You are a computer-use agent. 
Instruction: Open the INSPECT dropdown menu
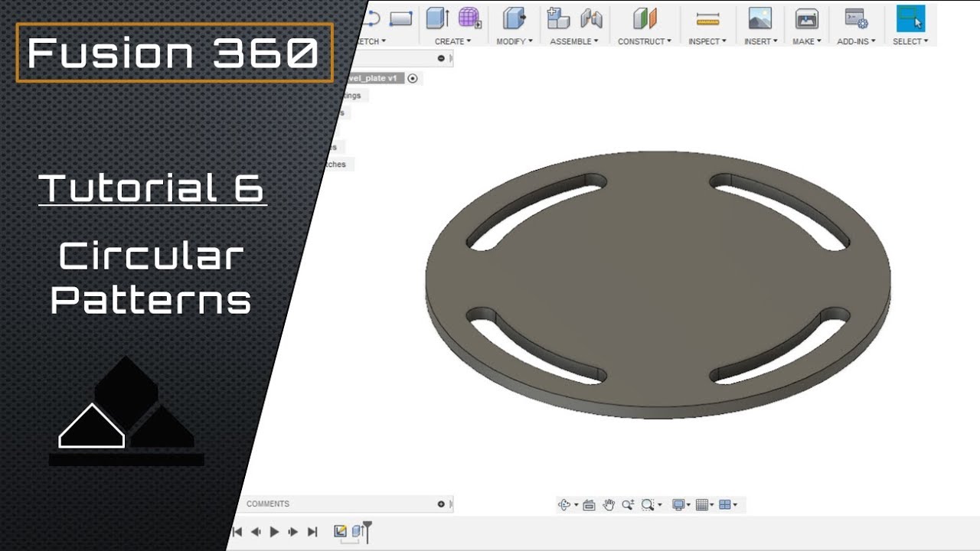(x=707, y=41)
